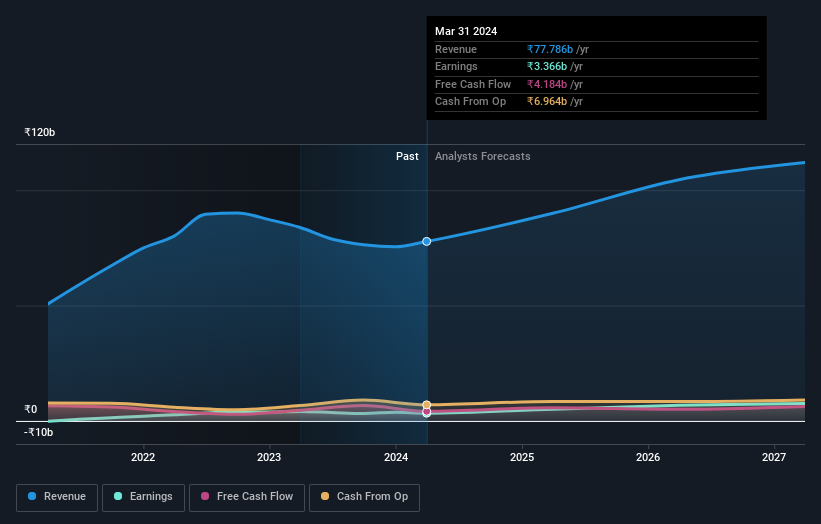Click the ₹120b y-axis label
This screenshot has width=821, height=524.
(x=39, y=132)
